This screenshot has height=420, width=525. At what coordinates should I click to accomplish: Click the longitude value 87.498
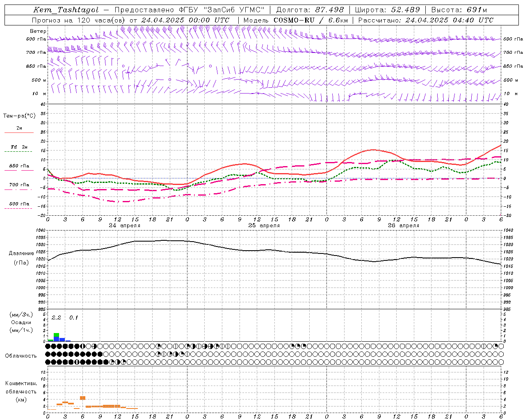331,10
